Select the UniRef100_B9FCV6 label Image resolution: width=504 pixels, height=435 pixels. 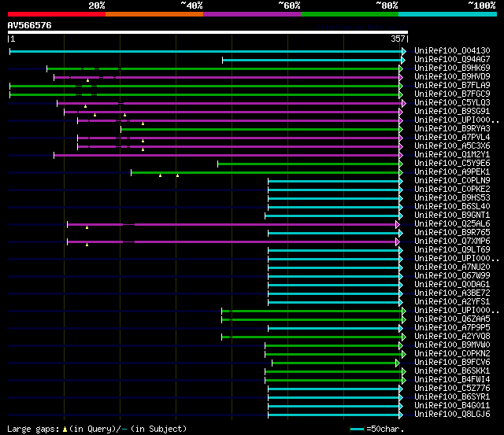point(452,363)
